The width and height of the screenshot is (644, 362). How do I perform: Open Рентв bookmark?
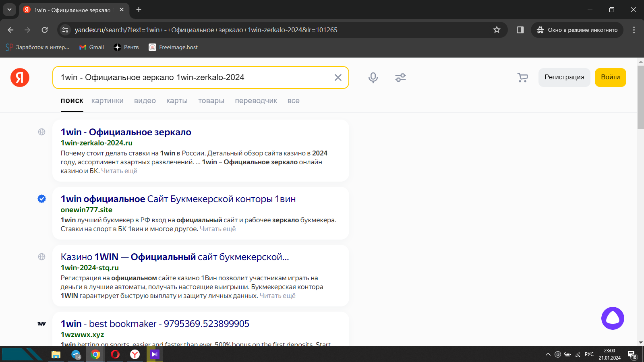coord(126,47)
